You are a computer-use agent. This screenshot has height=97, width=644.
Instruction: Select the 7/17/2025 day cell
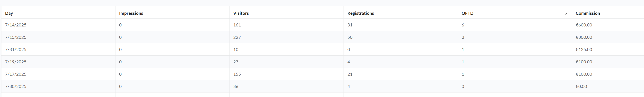click(16, 74)
